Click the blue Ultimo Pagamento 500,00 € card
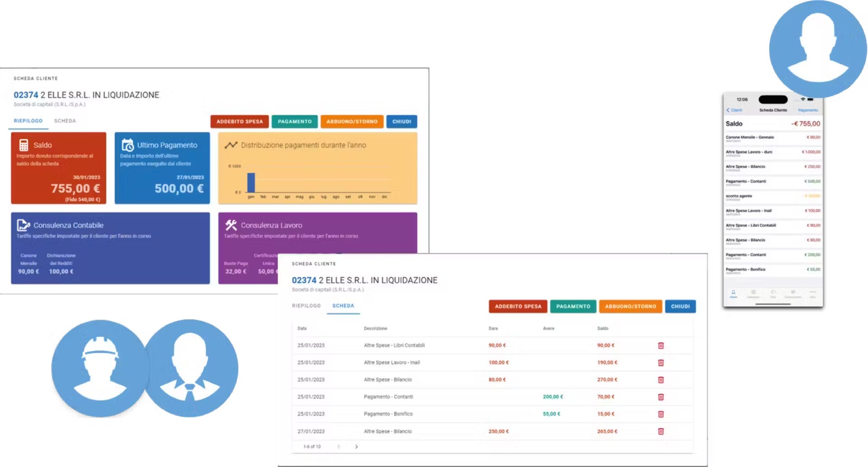This screenshot has width=868, height=467. click(x=162, y=168)
